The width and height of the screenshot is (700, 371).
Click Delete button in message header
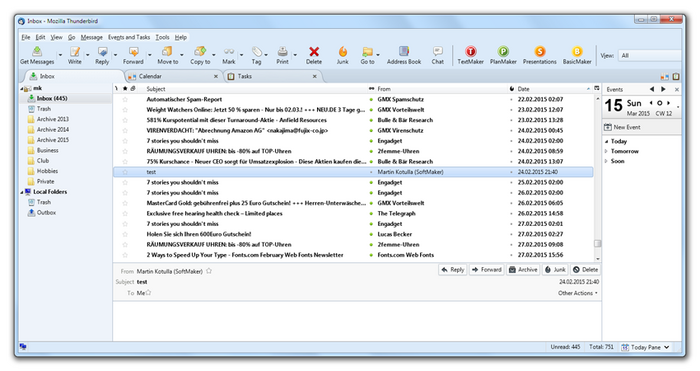click(585, 270)
